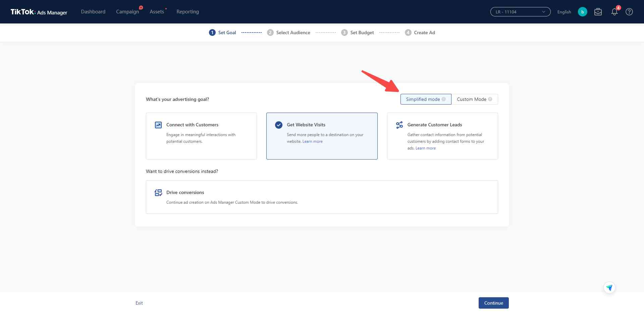Switch to Simplified mode

(x=426, y=99)
